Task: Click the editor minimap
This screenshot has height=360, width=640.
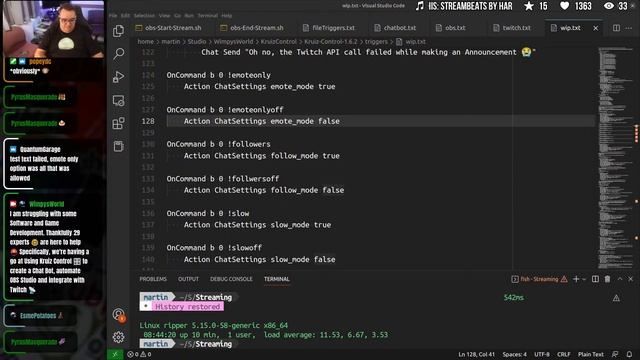Action: tap(615, 158)
